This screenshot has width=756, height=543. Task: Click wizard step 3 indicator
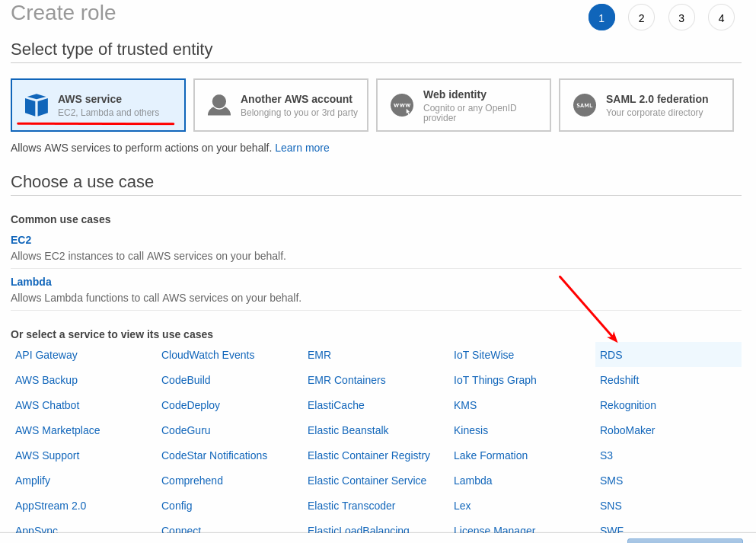click(x=681, y=18)
